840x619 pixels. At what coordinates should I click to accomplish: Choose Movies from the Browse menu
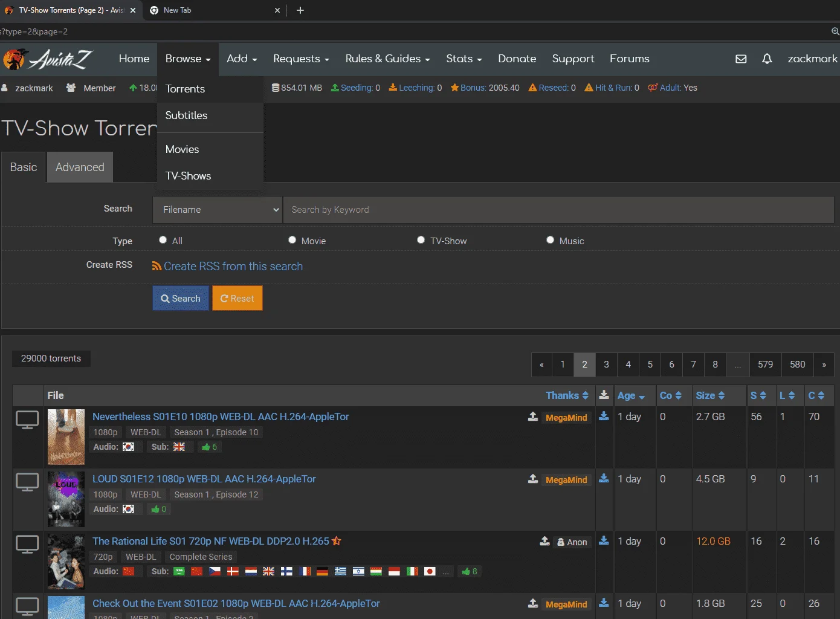point(210,149)
